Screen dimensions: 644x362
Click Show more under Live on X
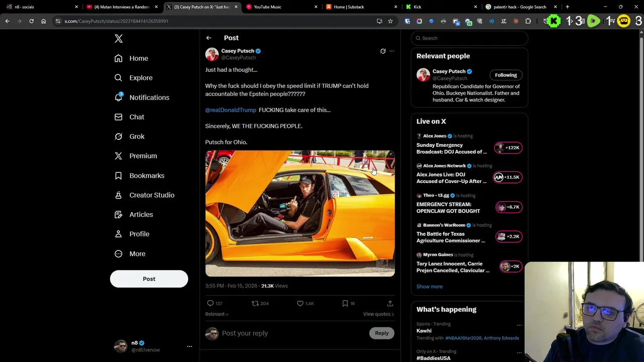(x=429, y=287)
